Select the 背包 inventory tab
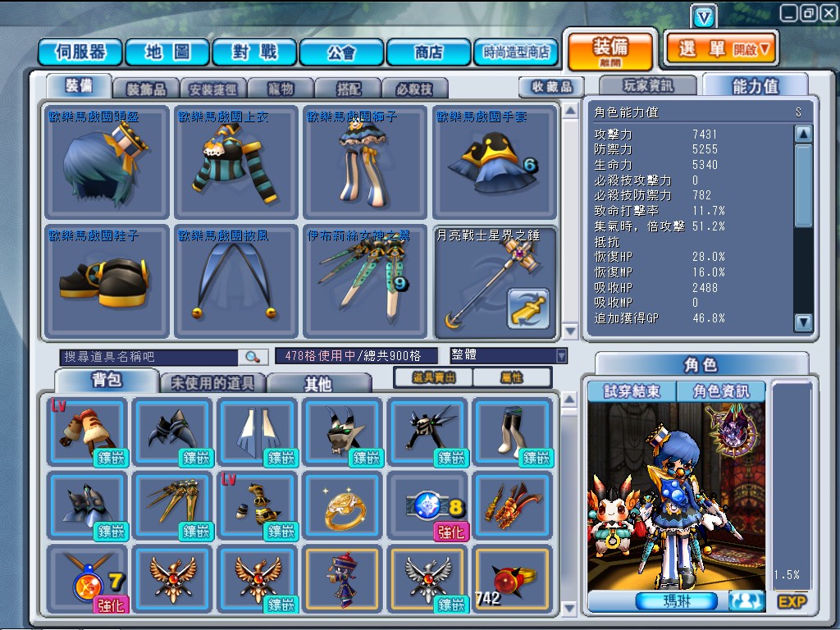The width and height of the screenshot is (840, 630). click(x=107, y=381)
